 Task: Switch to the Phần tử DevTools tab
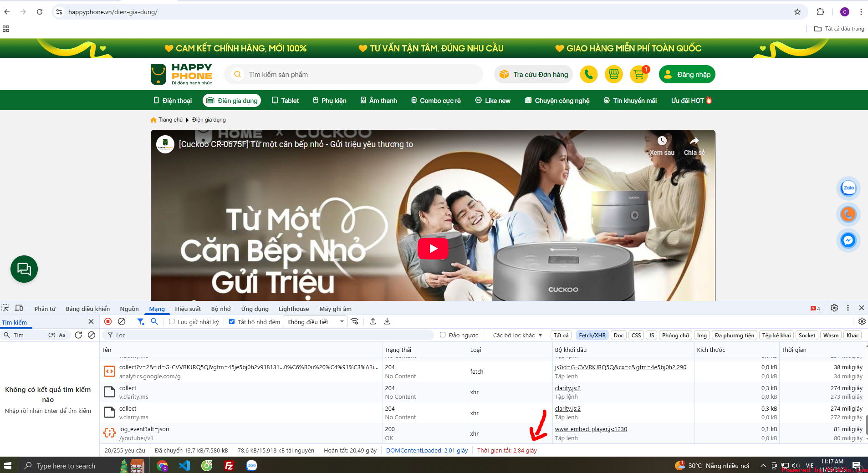click(45, 309)
